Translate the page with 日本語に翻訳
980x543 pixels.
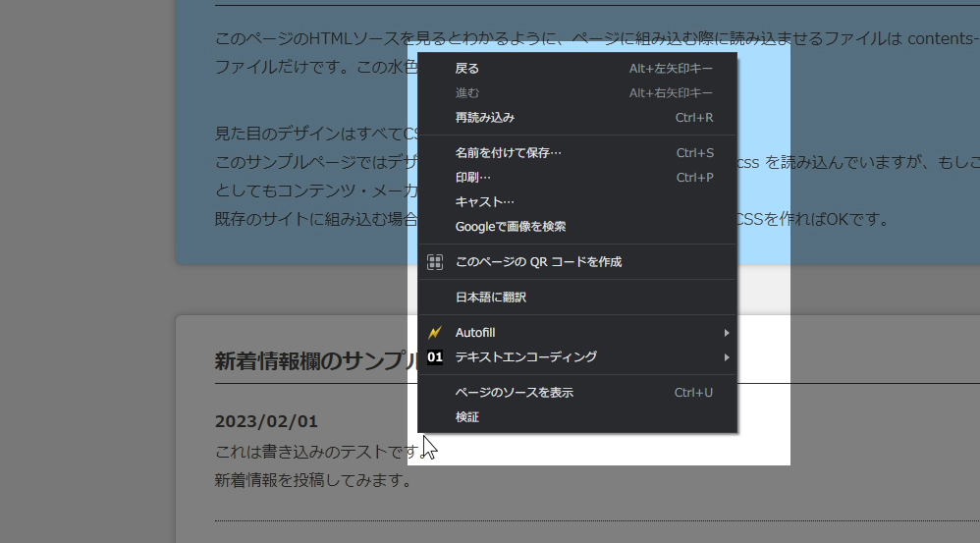click(x=491, y=298)
